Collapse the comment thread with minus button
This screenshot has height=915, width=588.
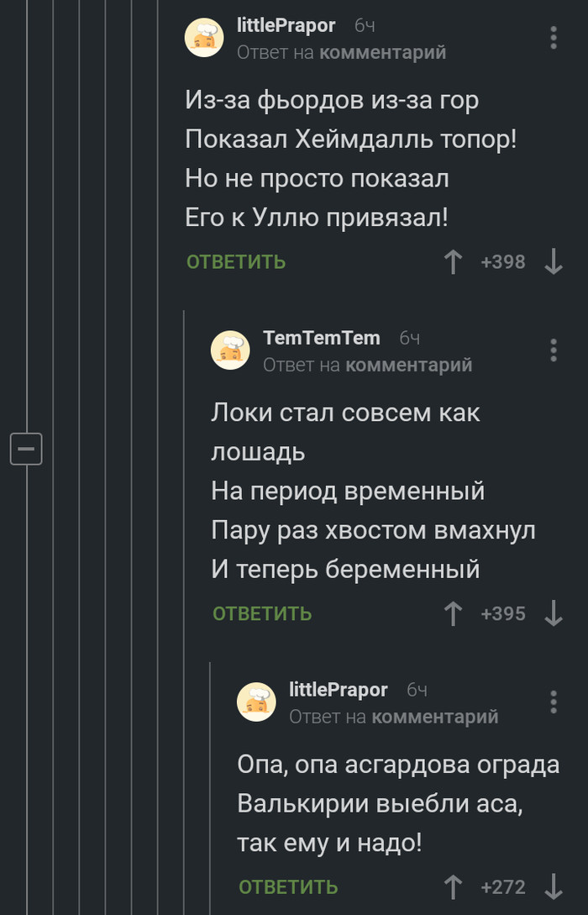tap(26, 450)
